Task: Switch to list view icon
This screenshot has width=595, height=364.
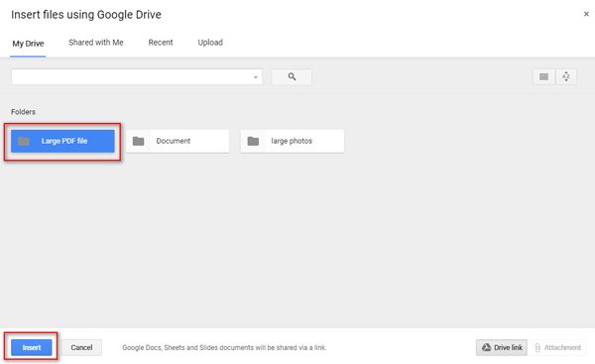Action: 543,77
